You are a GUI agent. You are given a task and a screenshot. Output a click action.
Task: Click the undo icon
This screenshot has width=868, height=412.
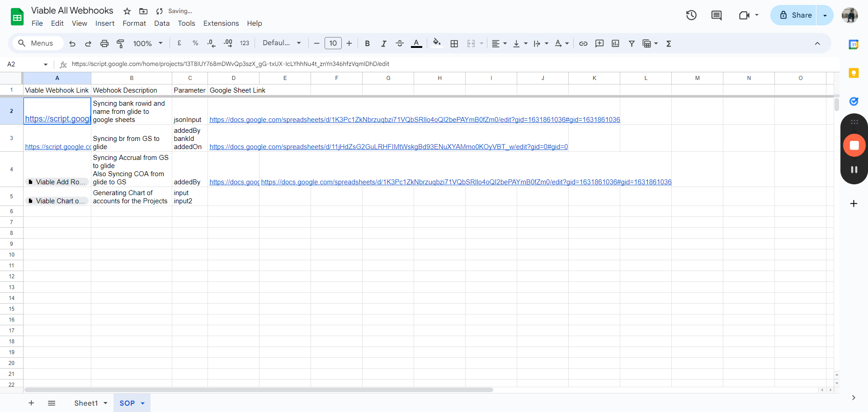(72, 43)
